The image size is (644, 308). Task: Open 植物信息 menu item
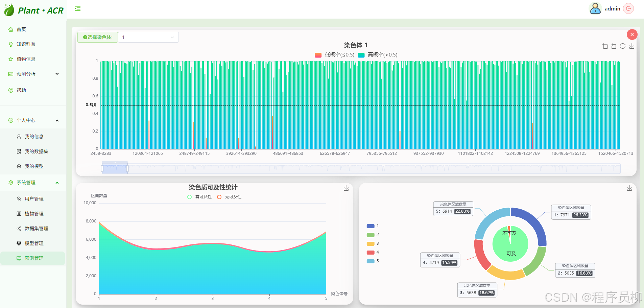[x=33, y=59]
